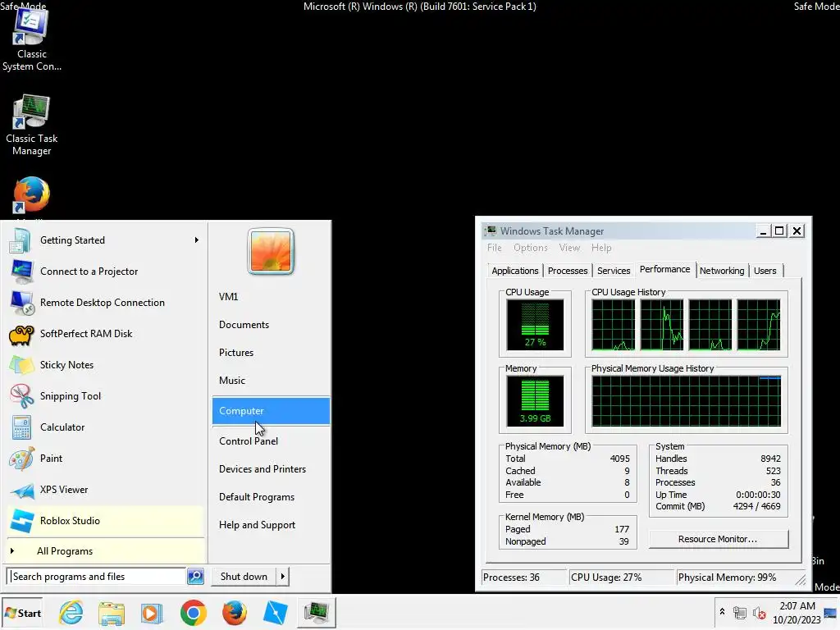Switch to the Services tab

pos(614,271)
